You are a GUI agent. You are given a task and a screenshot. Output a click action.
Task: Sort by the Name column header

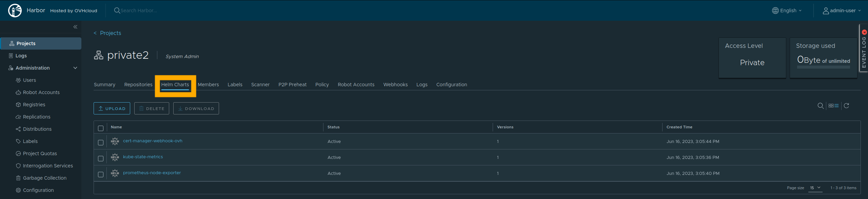[x=116, y=127]
